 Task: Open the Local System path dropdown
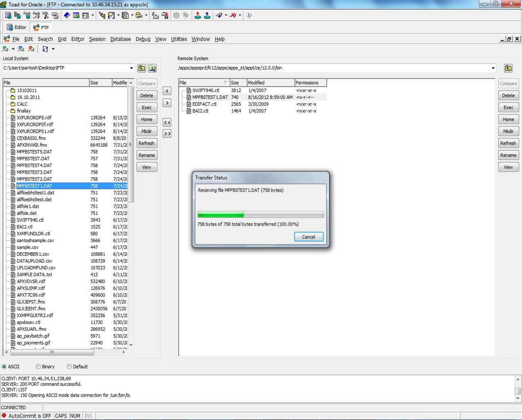pos(131,68)
